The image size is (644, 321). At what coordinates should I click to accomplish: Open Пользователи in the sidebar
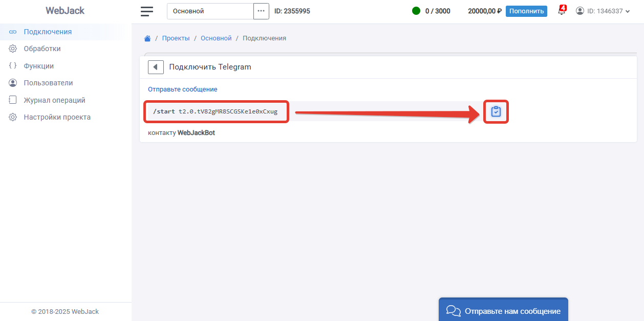66,83
